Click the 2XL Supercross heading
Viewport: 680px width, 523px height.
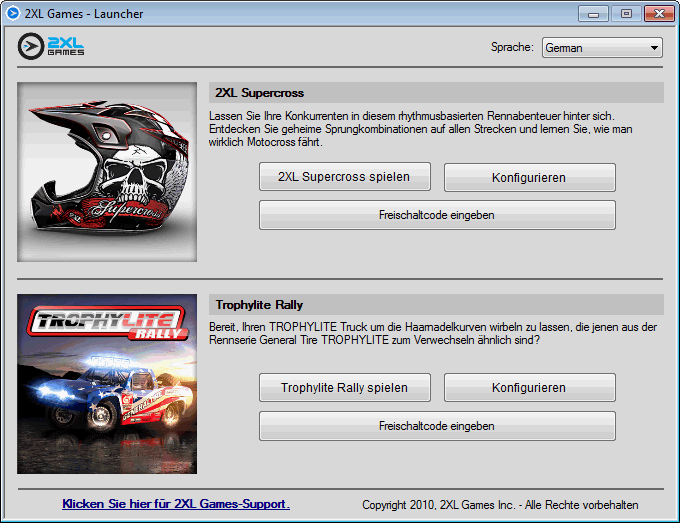coord(259,93)
